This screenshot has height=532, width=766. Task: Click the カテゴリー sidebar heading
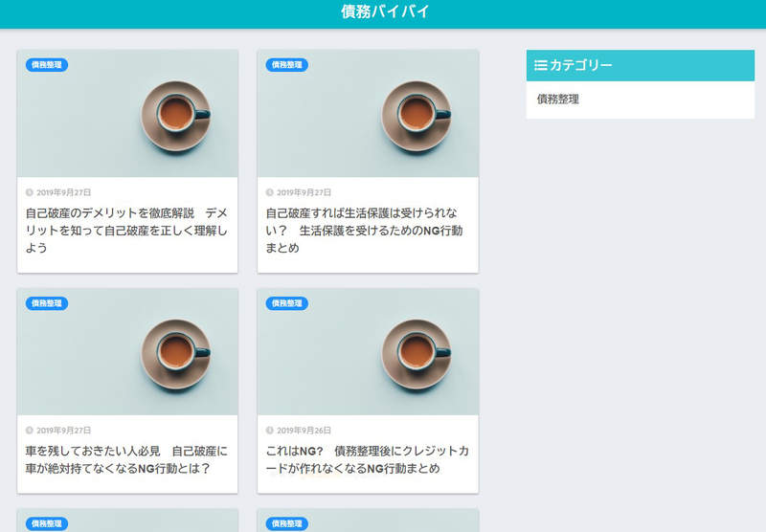coord(580,65)
